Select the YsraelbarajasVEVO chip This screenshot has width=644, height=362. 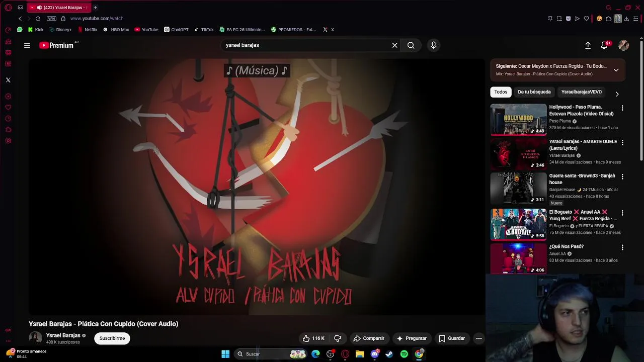point(582,92)
